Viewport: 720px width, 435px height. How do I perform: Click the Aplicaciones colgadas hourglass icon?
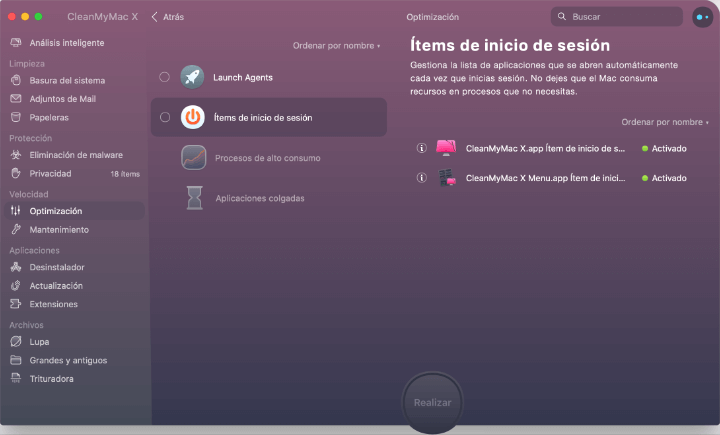pyautogui.click(x=194, y=198)
